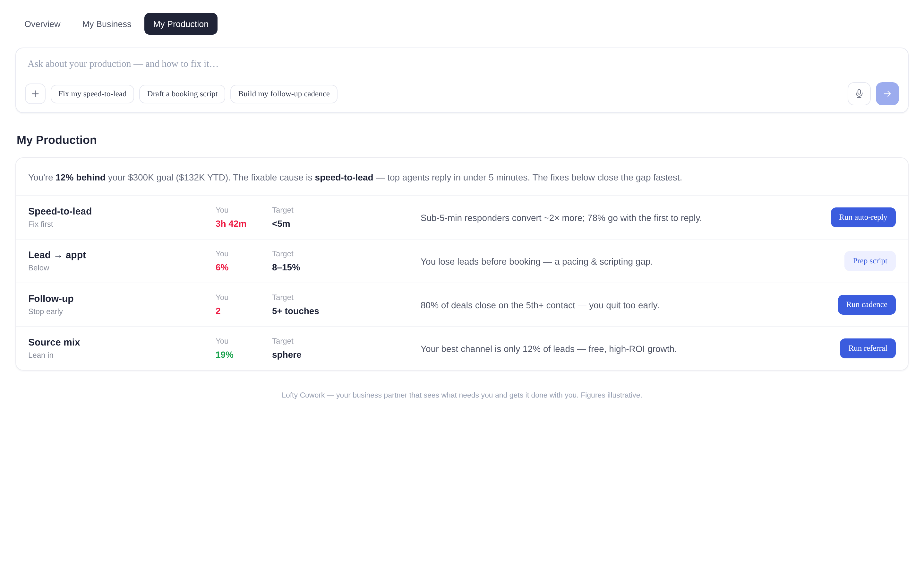This screenshot has height=578, width=924.
Task: Click the 12% behind summary text
Action: coord(81,177)
